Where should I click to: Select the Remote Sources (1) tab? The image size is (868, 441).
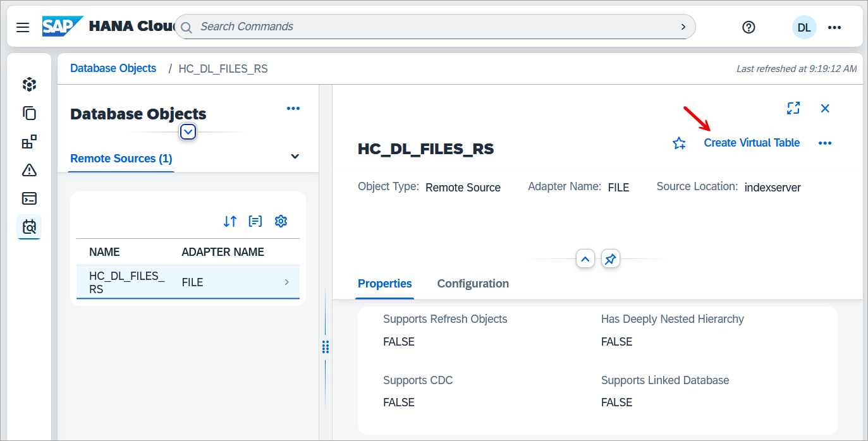tap(121, 159)
